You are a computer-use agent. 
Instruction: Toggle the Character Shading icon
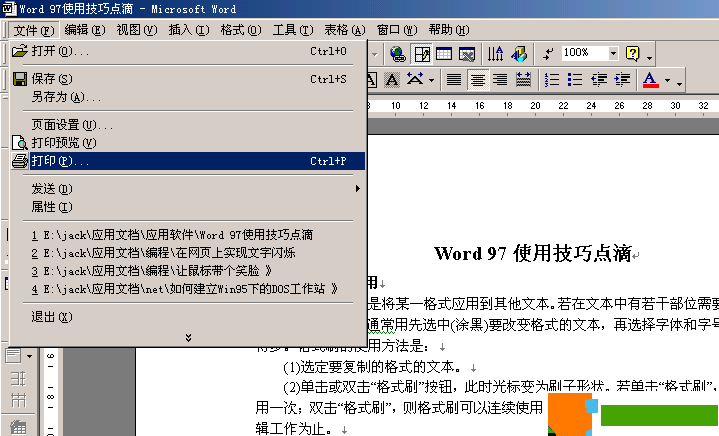(392, 80)
